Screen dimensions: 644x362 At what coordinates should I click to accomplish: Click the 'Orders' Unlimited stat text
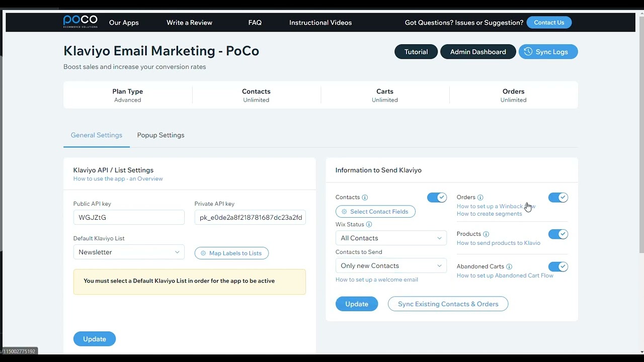point(513,100)
